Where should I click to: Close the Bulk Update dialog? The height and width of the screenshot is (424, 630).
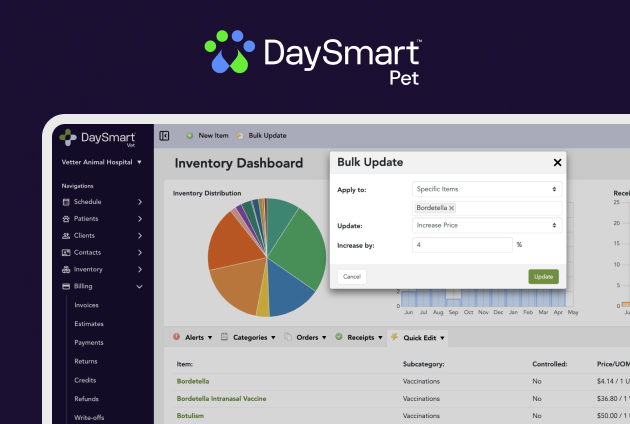coord(557,162)
